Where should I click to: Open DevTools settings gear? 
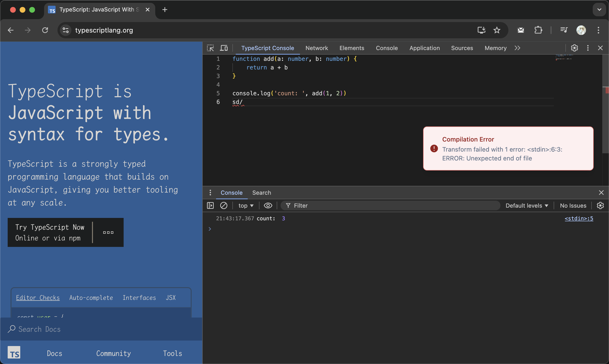click(574, 48)
